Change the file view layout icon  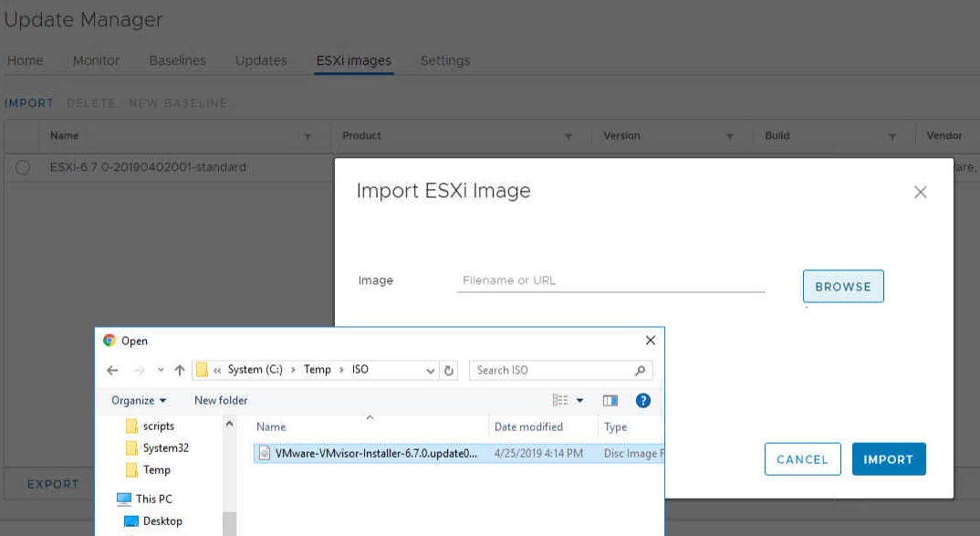point(560,400)
